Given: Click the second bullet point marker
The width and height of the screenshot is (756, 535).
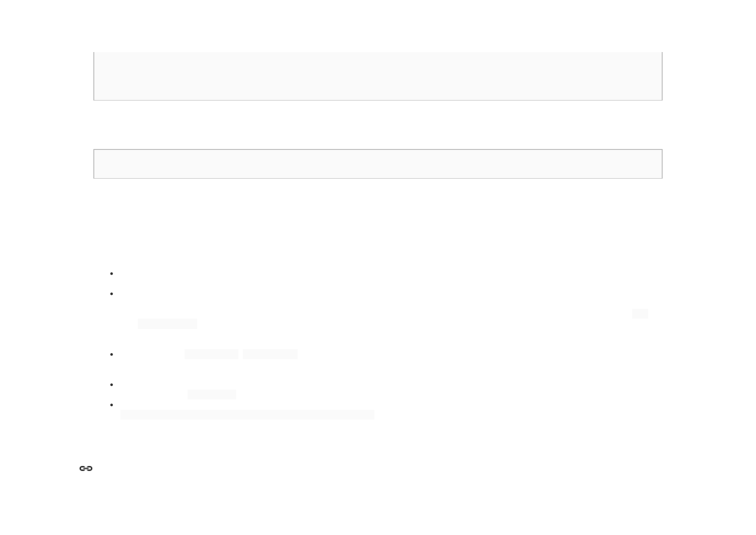Looking at the screenshot, I should point(111,294).
